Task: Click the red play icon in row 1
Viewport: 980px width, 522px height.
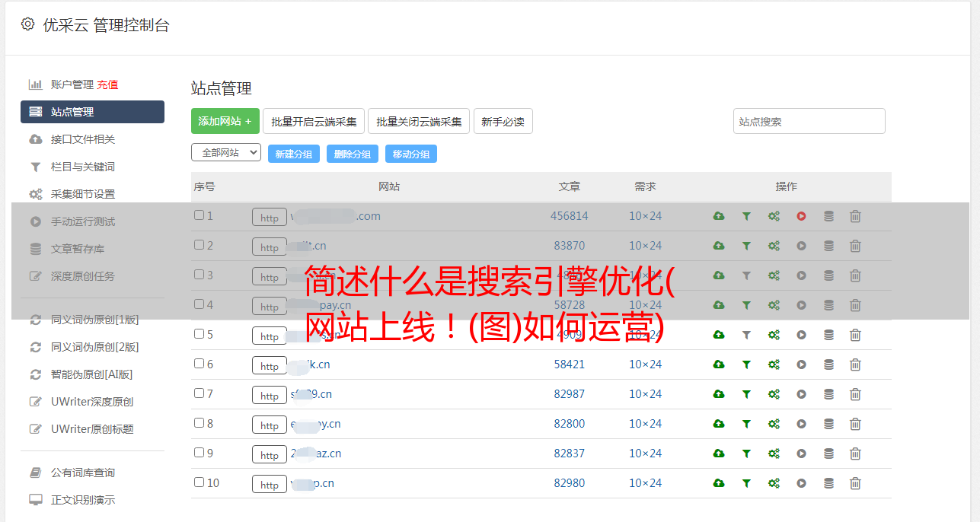Action: pos(801,216)
